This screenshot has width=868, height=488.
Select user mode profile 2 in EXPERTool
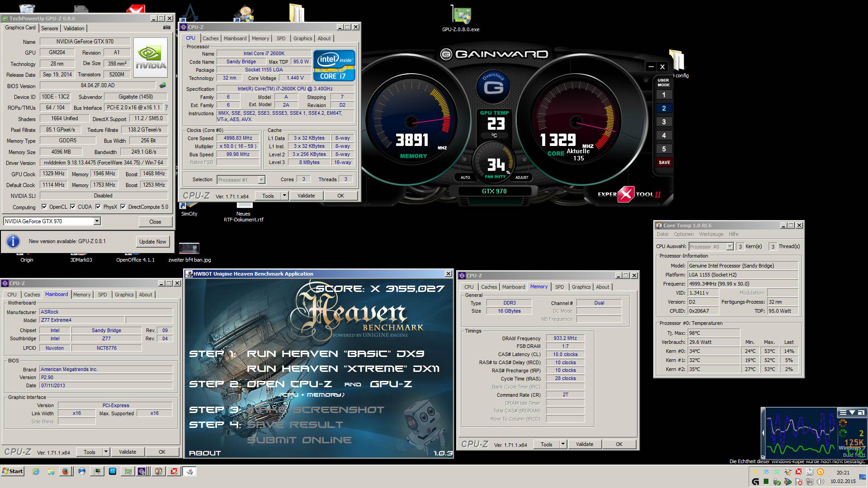[664, 108]
